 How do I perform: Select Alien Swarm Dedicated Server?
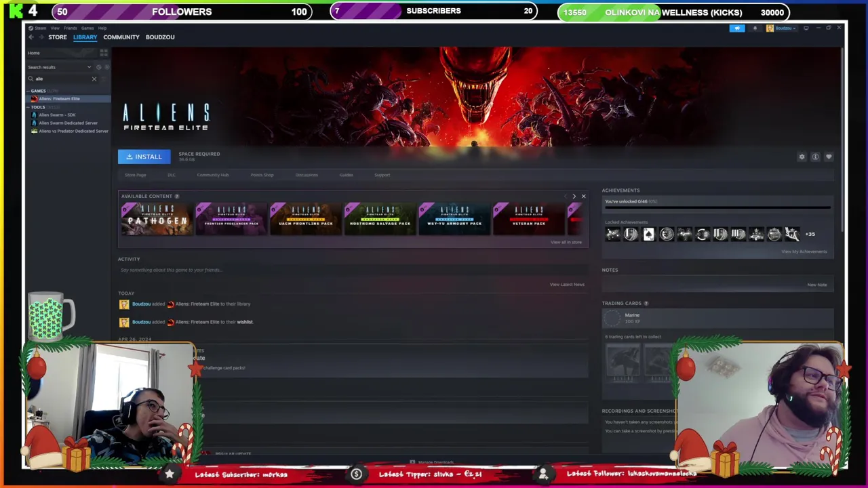pos(68,123)
